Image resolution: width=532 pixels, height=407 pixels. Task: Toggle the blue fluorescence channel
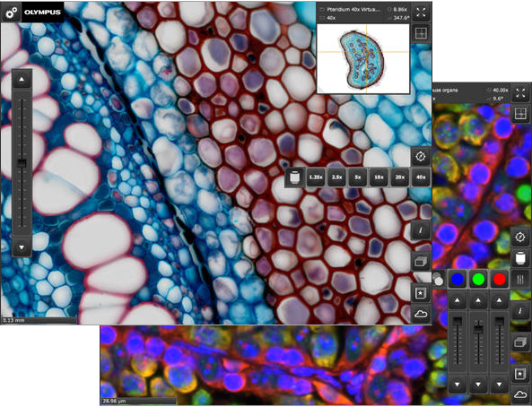[458, 279]
